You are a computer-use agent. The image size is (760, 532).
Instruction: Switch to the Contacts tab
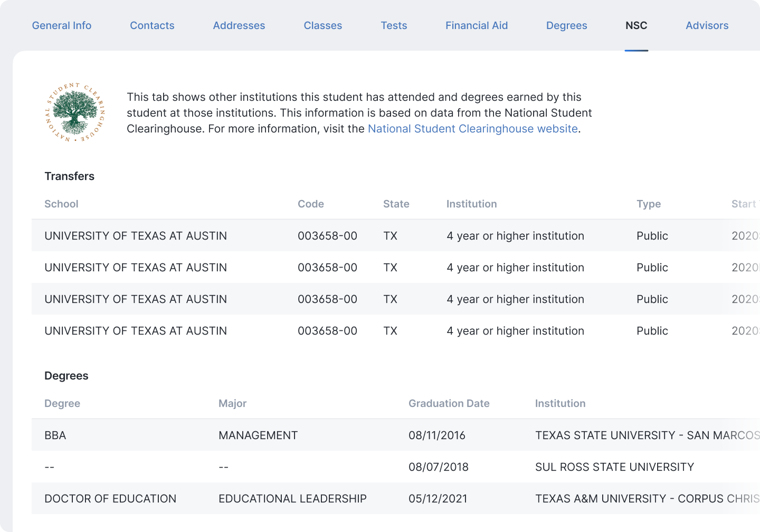pos(152,25)
